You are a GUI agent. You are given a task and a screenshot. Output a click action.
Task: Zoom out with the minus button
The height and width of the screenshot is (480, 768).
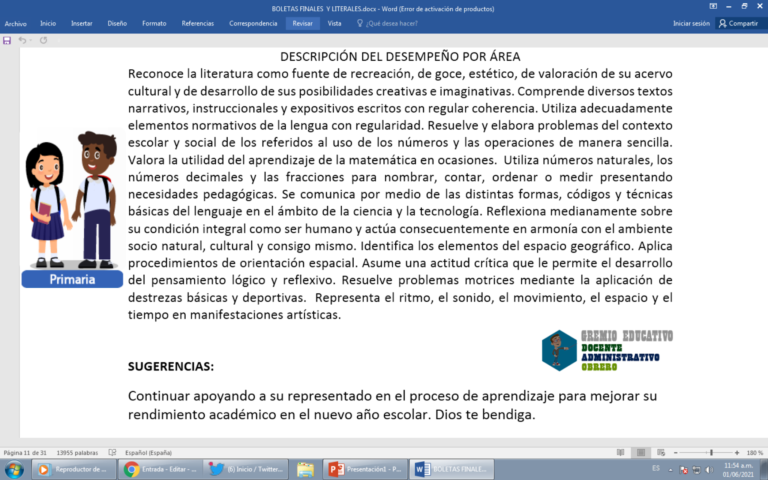click(675, 453)
